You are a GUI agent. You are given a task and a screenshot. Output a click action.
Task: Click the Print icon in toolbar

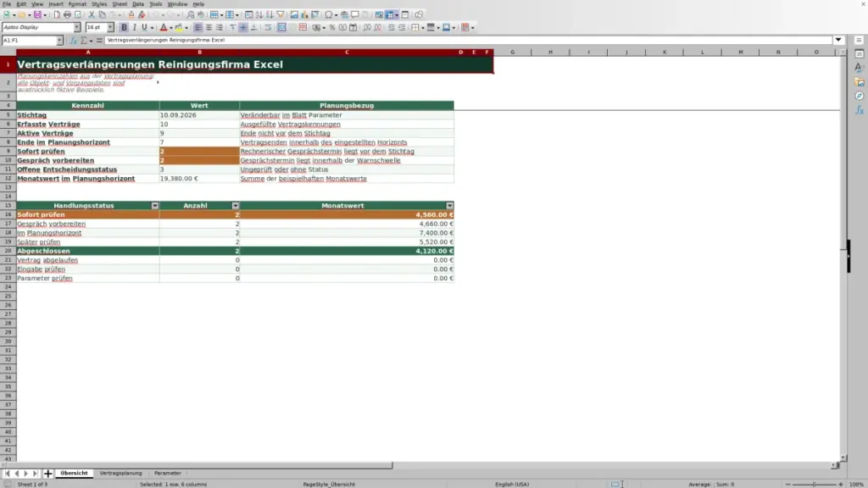click(x=67, y=14)
